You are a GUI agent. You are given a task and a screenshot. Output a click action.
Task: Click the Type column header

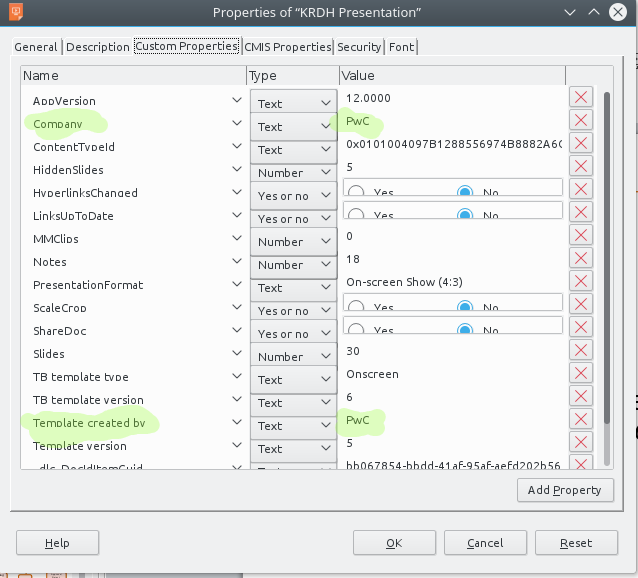pos(293,76)
